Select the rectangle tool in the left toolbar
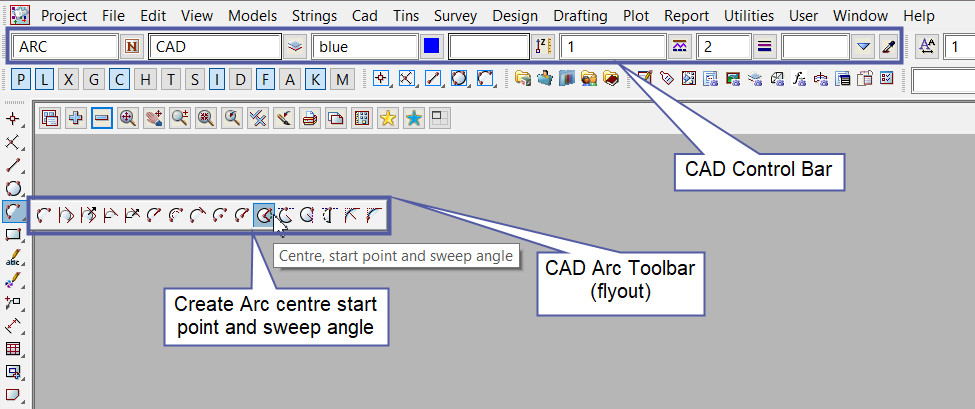The image size is (975, 409). point(13,234)
